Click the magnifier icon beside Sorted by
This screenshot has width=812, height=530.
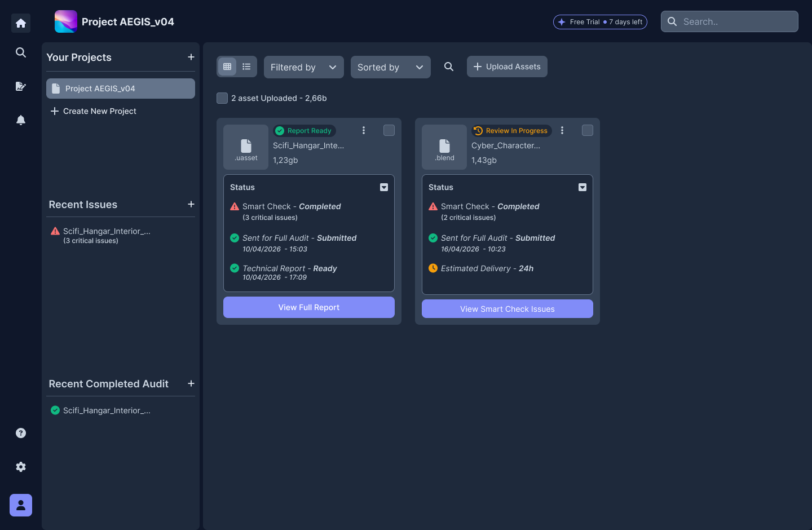tap(449, 67)
